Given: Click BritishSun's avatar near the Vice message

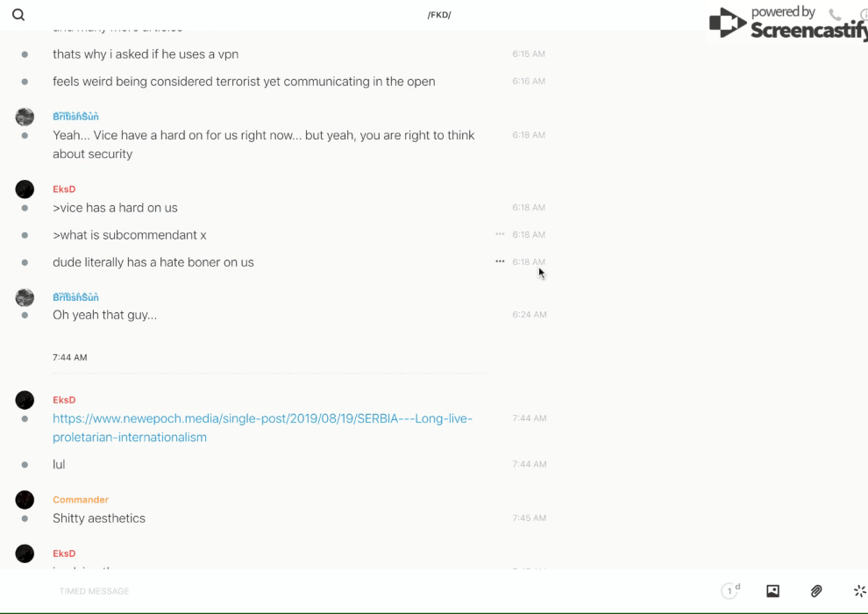Looking at the screenshot, I should 25,117.
